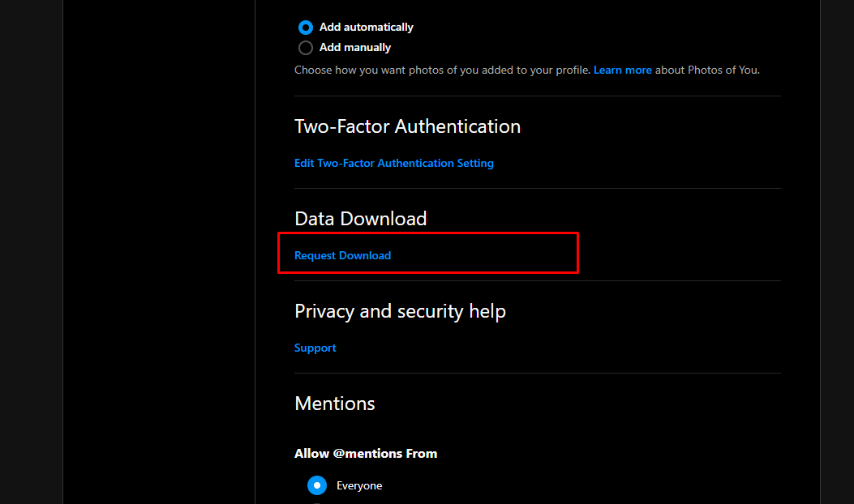The image size is (854, 504).
Task: Select the "Add automatically" radio button
Action: click(306, 27)
